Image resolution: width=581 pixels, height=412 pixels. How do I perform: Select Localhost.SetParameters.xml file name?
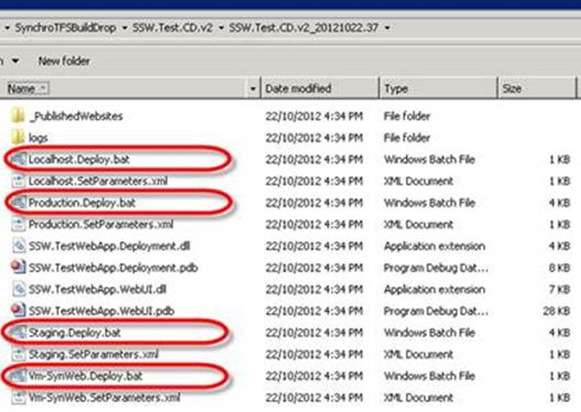98,181
